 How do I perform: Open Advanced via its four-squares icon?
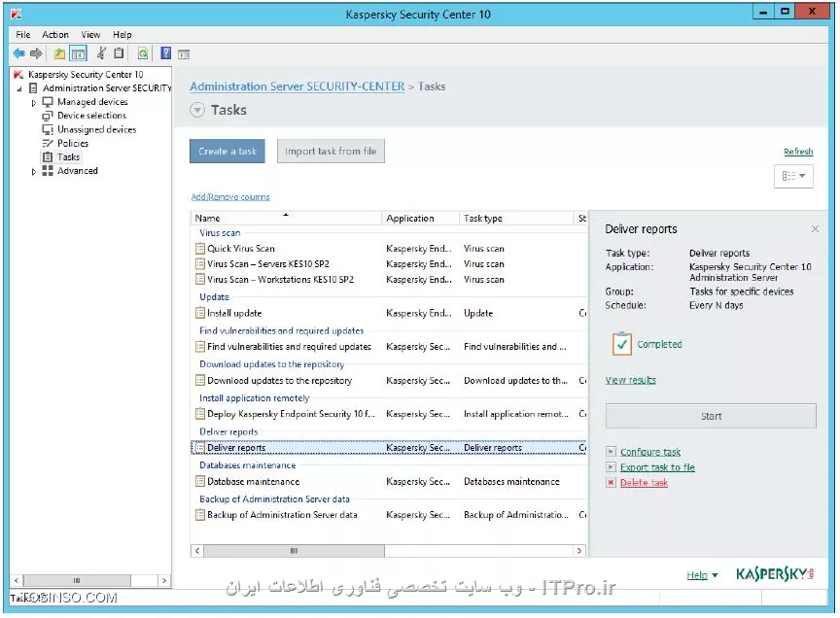click(x=48, y=171)
